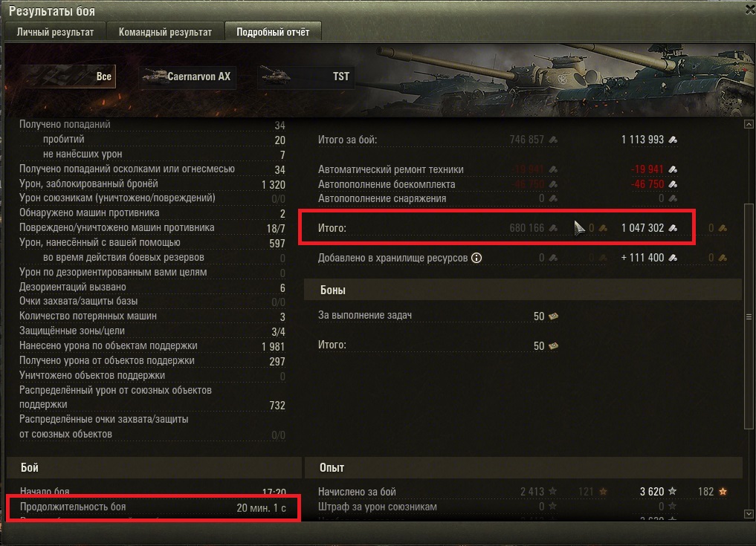Click the scrollbar down arrow

[749, 514]
